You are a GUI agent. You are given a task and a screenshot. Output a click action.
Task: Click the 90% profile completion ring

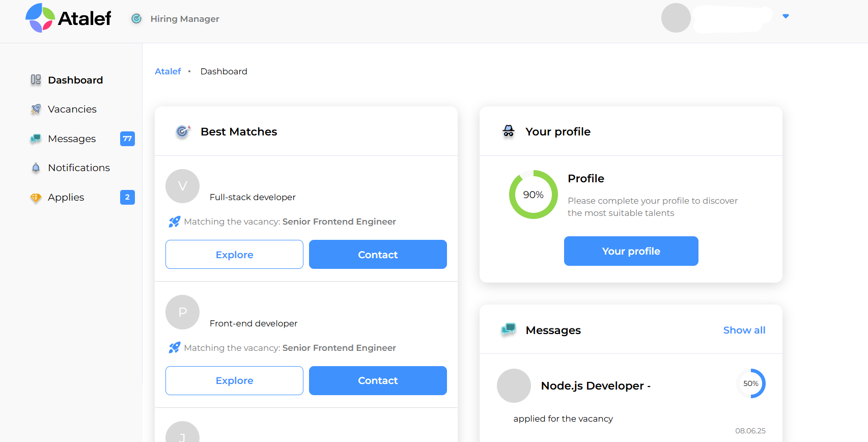[x=533, y=195]
